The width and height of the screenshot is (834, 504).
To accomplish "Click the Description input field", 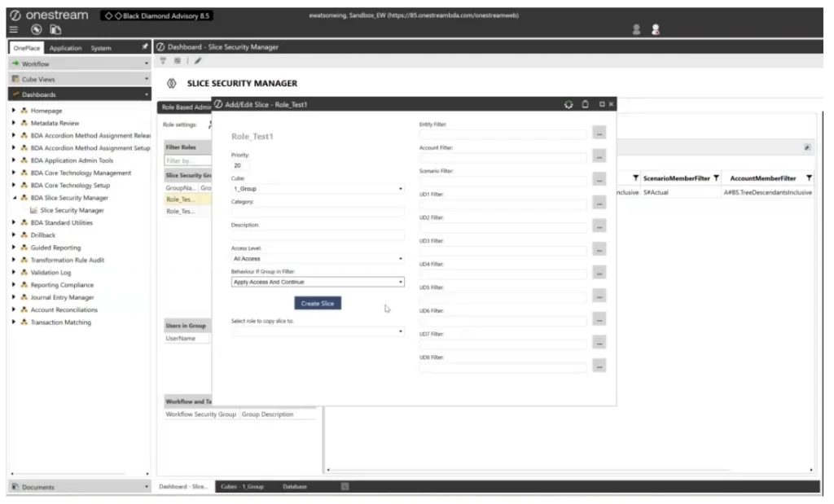I will 318,235.
